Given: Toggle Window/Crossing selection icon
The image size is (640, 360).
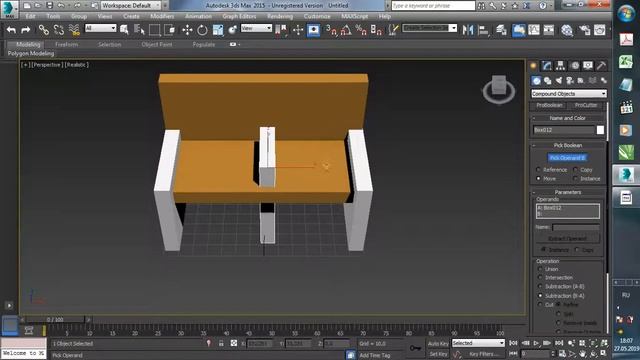Looking at the screenshot, I should pos(169,30).
